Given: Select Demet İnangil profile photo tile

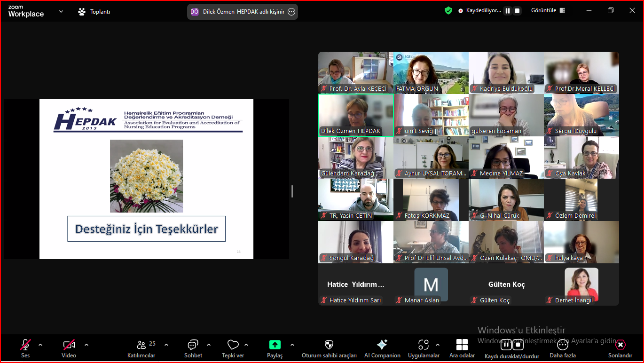Looking at the screenshot, I should click(581, 284).
